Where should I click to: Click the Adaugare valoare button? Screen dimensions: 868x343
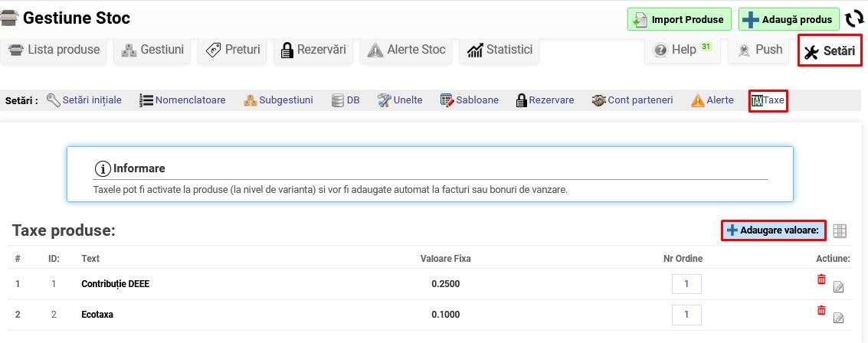click(773, 230)
